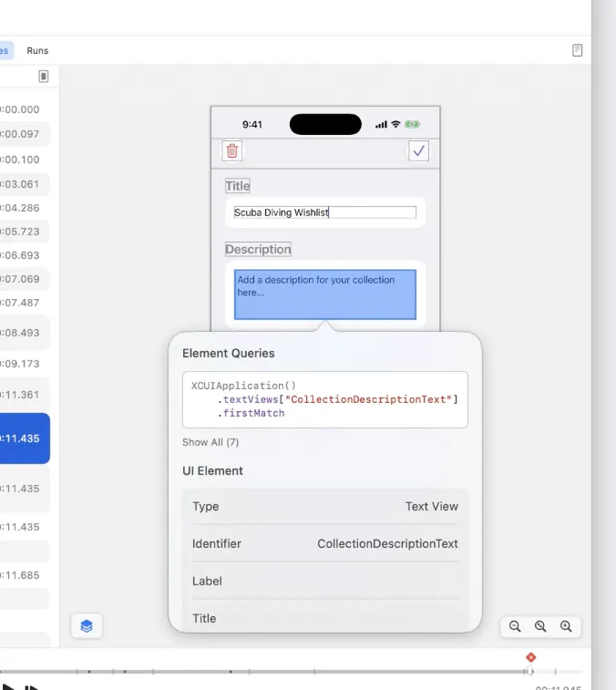Toggle the blue layers overlay button
The height and width of the screenshot is (690, 616).
point(87,626)
